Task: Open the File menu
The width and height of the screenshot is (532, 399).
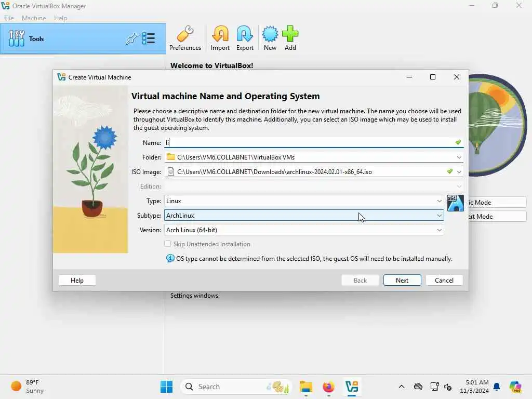Action: (x=9, y=18)
